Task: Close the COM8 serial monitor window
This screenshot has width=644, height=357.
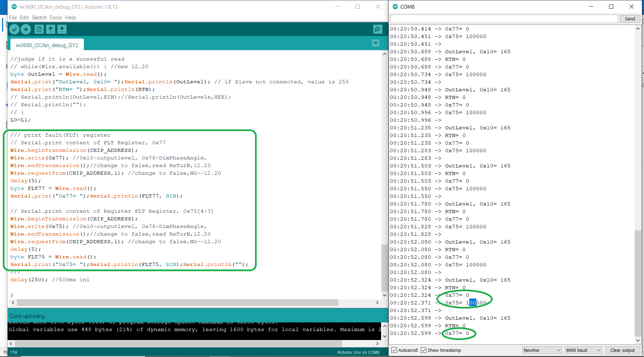Action: coord(632,7)
